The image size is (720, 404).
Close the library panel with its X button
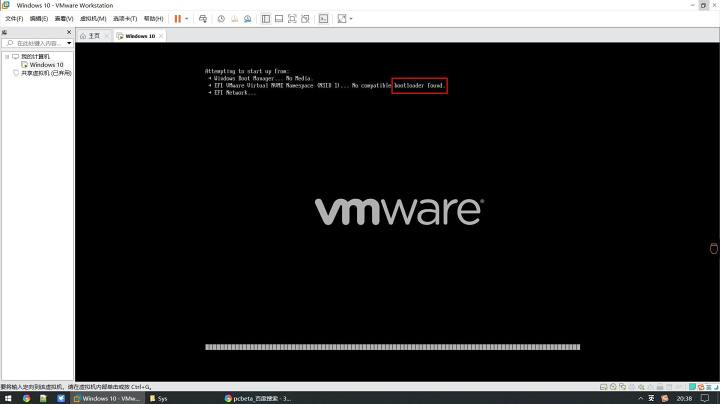tap(69, 32)
